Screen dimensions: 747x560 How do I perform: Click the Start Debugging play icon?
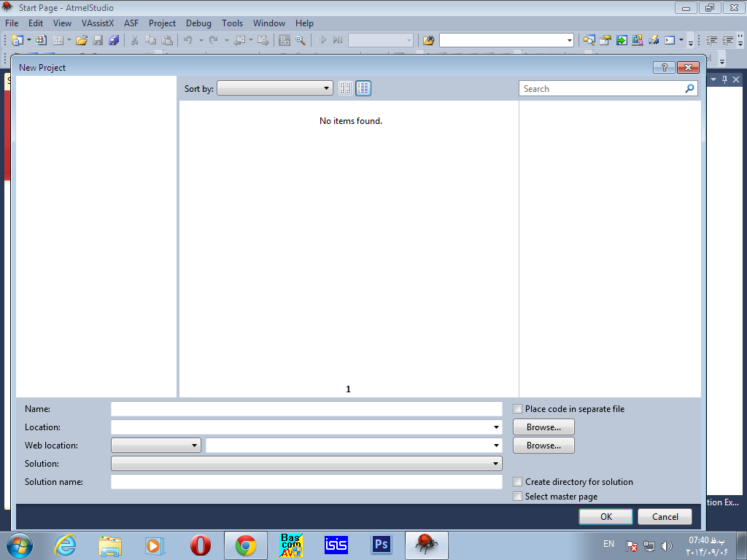pos(322,41)
